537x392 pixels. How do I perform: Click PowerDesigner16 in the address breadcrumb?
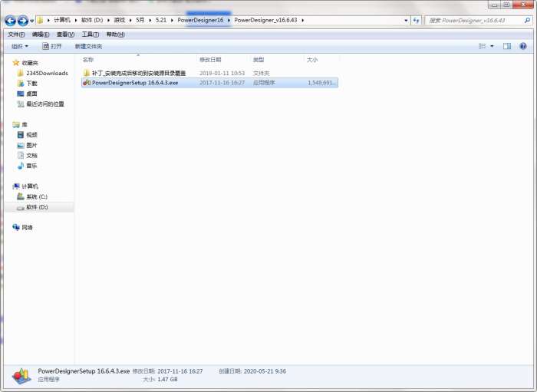200,20
